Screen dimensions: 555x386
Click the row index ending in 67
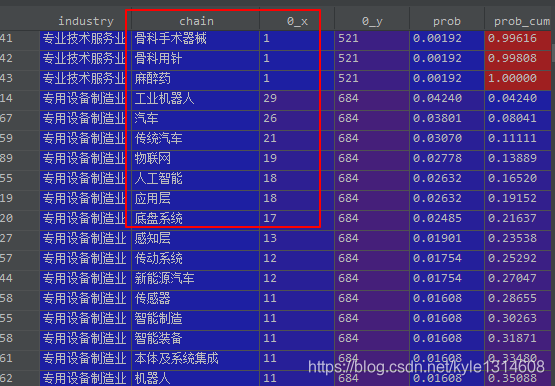pos(19,119)
